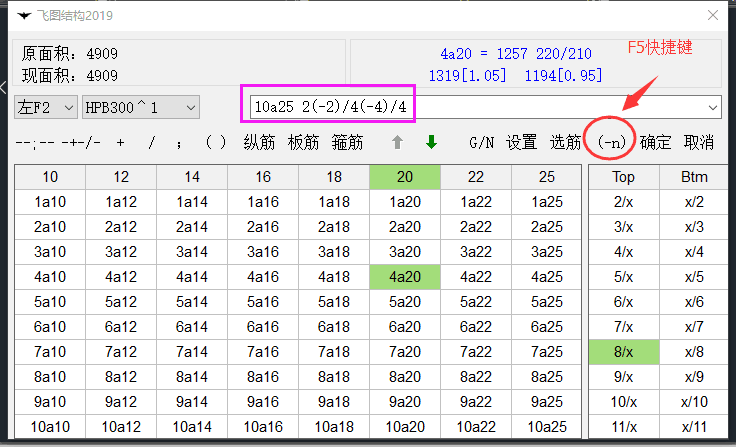Choose the 6a18 cell
Image resolution: width=736 pixels, height=447 pixels.
[x=334, y=327]
